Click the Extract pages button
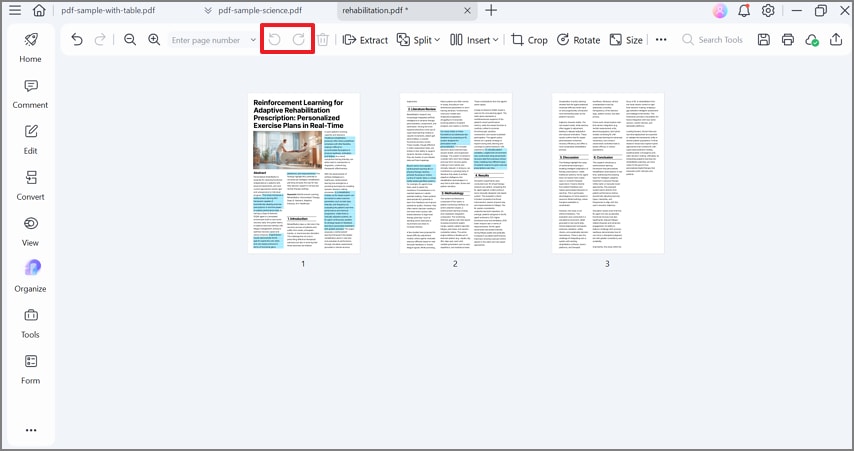The width and height of the screenshot is (854, 451). point(365,40)
